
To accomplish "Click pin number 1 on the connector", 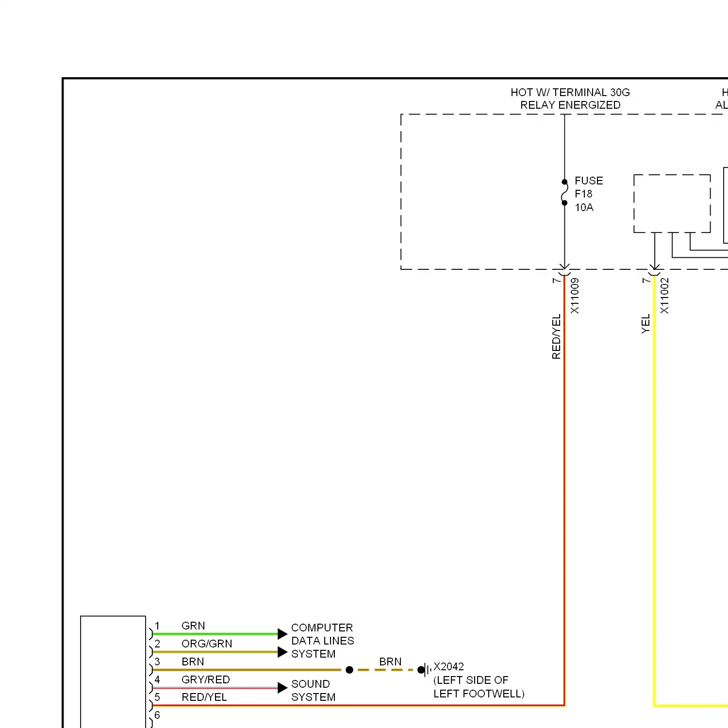I will pos(157,626).
